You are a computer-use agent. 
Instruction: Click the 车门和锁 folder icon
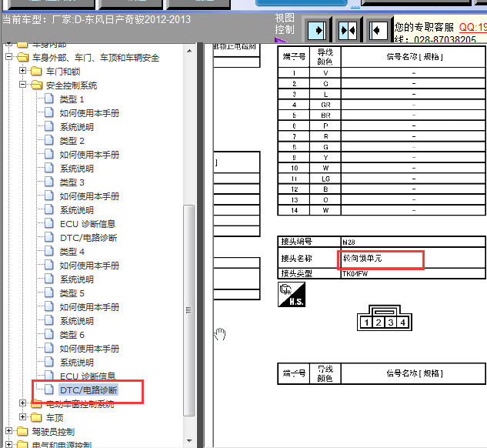pos(36,71)
